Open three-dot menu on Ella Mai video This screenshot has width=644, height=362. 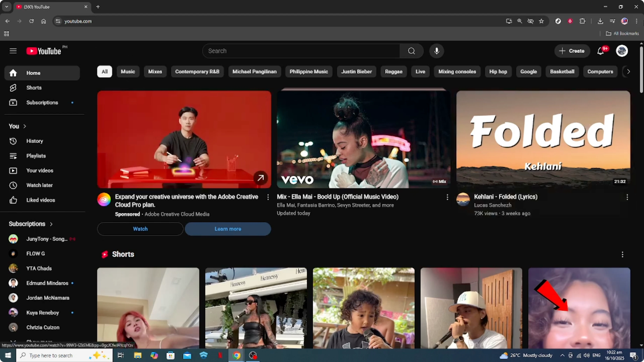[x=447, y=197]
